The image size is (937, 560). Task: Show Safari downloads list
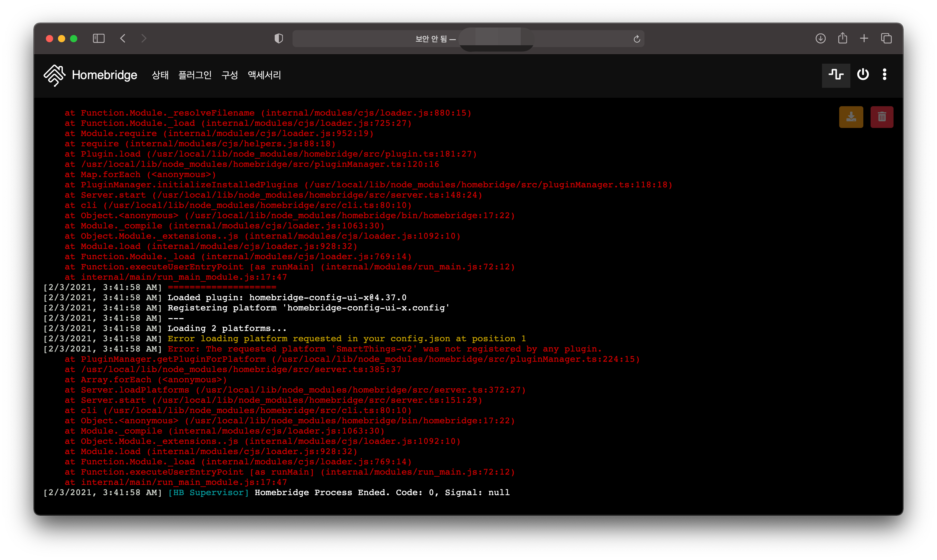pyautogui.click(x=820, y=39)
